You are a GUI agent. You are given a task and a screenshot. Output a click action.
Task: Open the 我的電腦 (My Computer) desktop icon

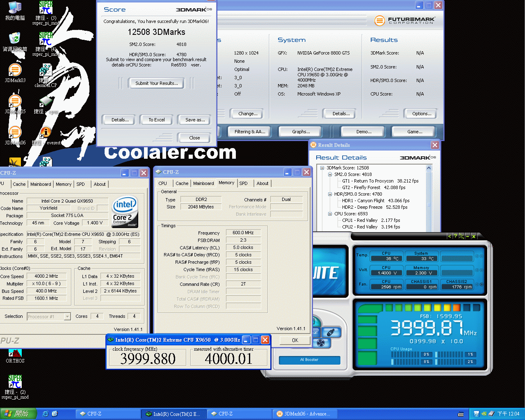15,11
